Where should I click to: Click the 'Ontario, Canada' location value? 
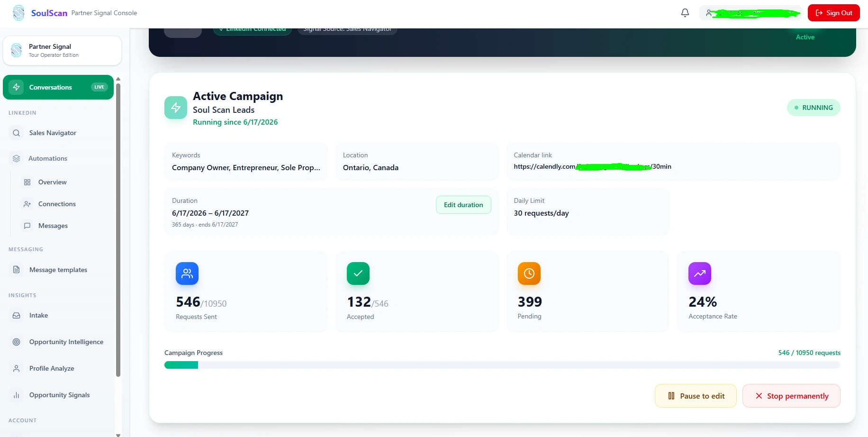click(x=371, y=168)
